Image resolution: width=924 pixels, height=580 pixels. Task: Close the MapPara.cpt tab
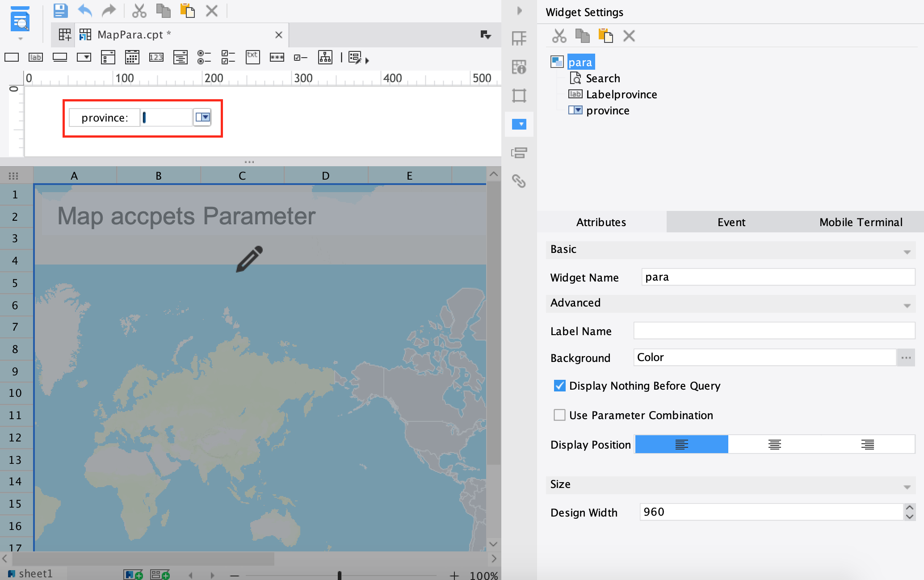click(279, 34)
